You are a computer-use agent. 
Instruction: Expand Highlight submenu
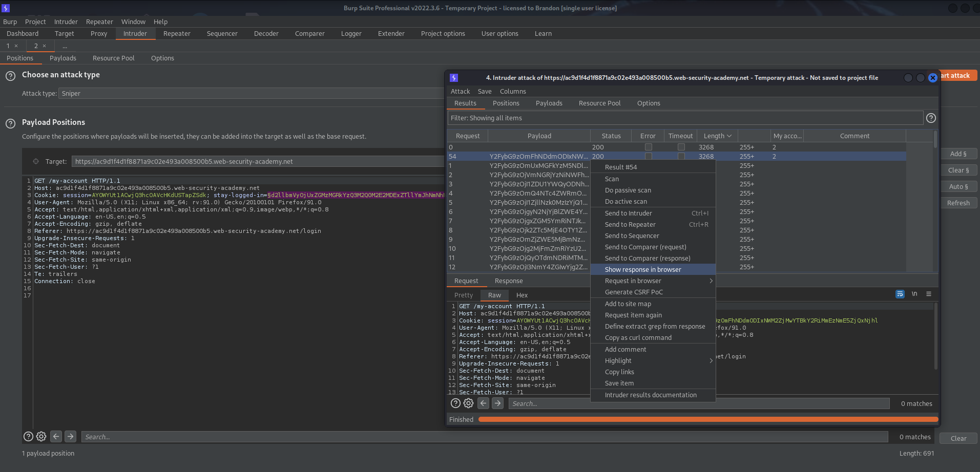(x=653, y=360)
